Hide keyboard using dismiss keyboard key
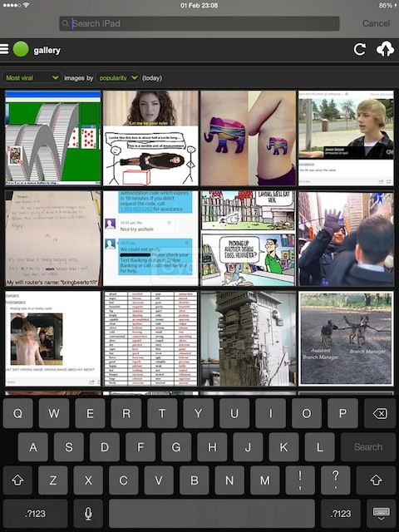Screen dimensions: 399x532 (x=382, y=514)
